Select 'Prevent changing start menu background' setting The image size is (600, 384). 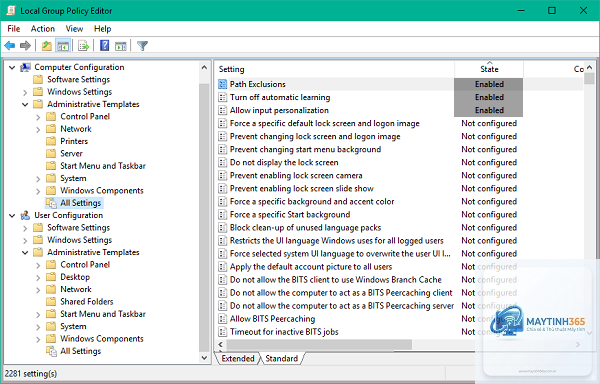click(x=305, y=150)
